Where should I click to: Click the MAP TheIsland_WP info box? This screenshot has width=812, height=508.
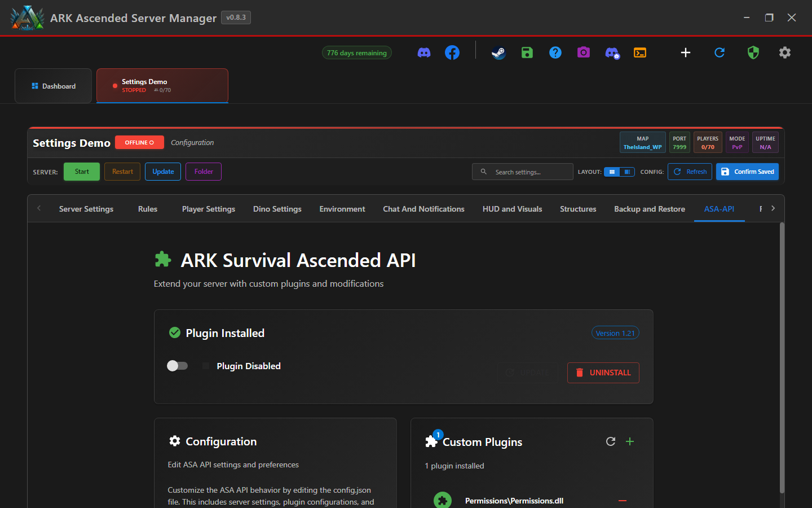(x=643, y=142)
